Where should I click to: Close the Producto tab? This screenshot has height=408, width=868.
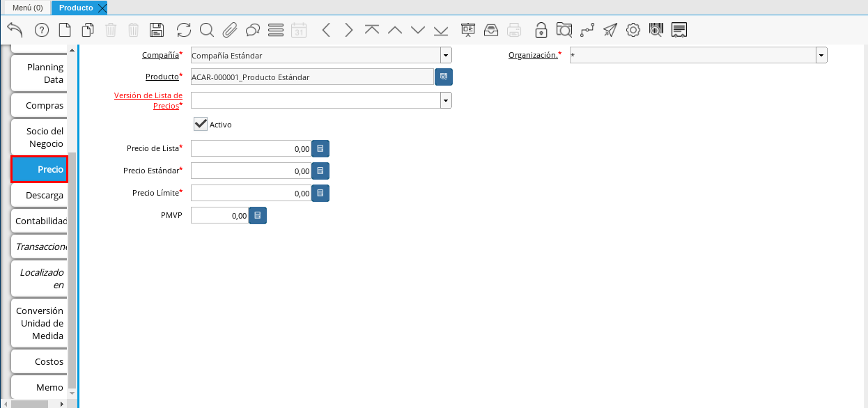pyautogui.click(x=102, y=8)
